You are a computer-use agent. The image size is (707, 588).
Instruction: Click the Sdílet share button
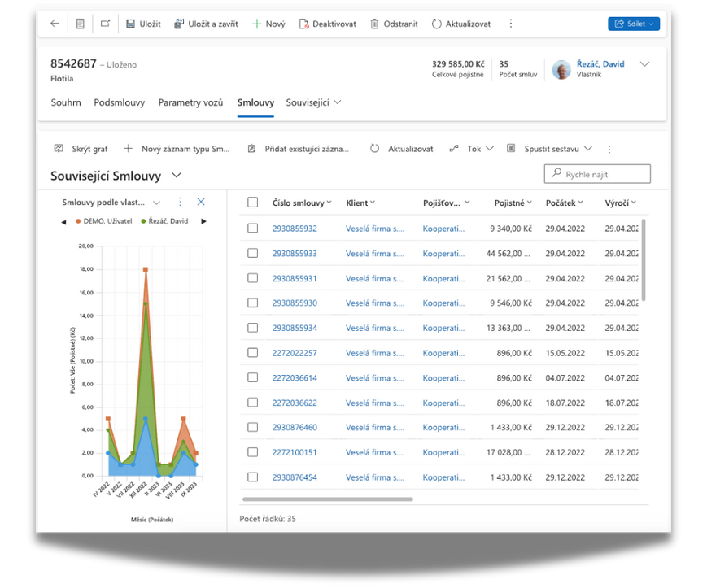(x=633, y=24)
